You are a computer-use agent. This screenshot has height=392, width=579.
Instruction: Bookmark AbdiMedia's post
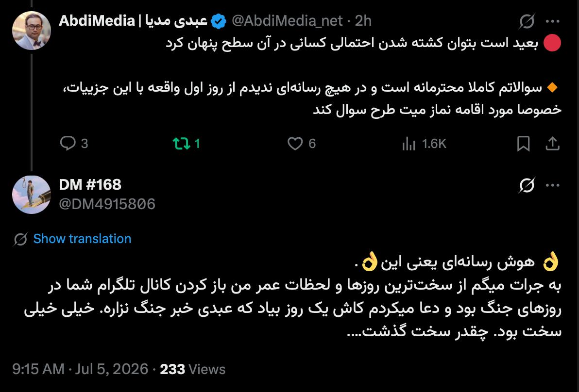[523, 144]
